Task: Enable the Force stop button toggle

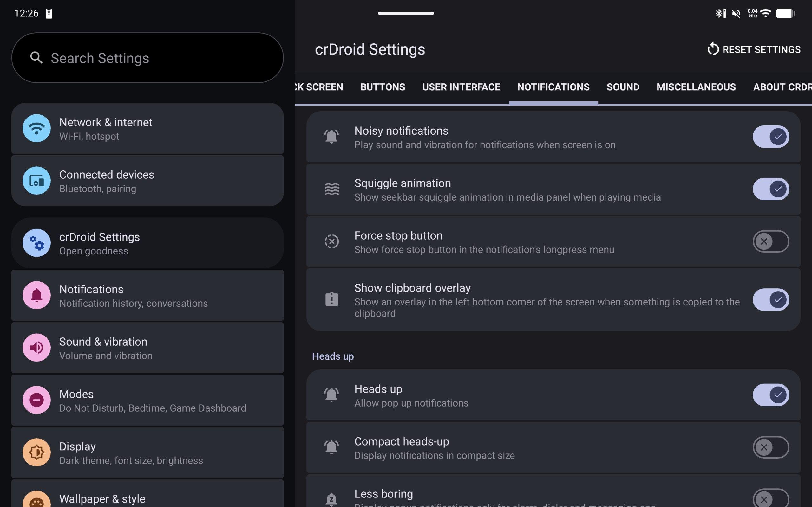Action: coord(770,241)
